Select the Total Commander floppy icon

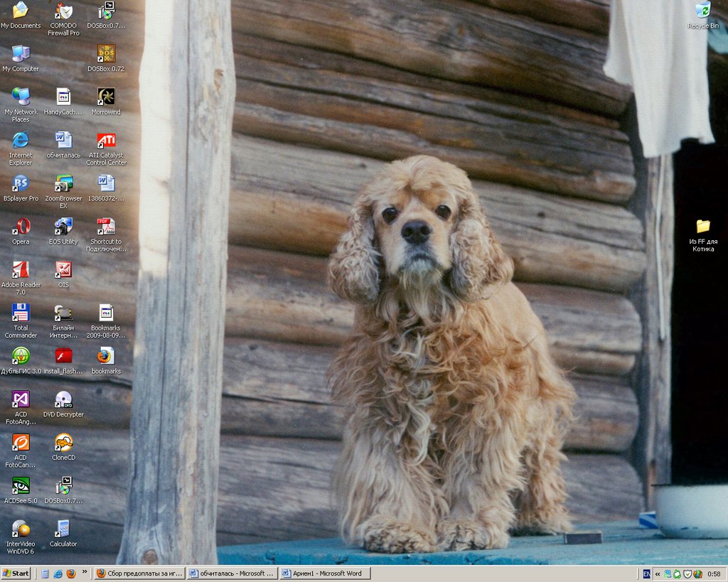21,321
